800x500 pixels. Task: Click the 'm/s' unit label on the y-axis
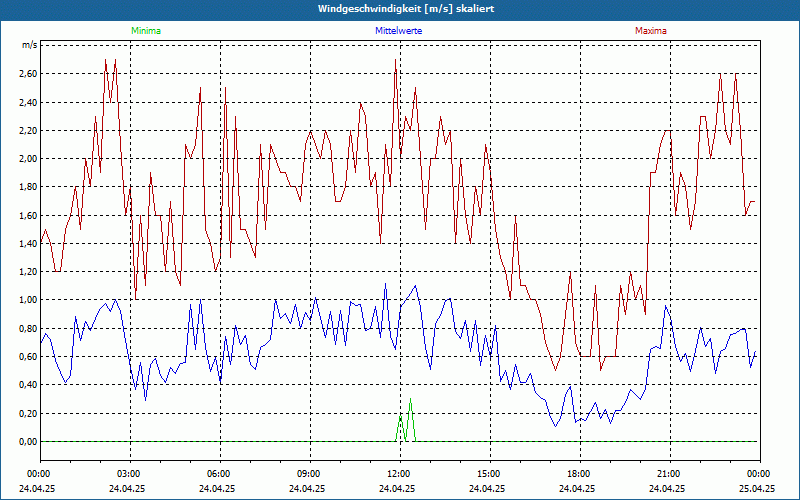tap(29, 45)
